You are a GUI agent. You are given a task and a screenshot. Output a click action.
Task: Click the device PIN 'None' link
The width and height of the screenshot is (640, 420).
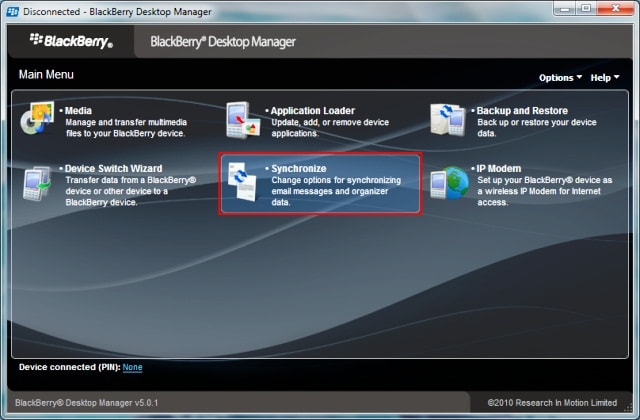[132, 367]
